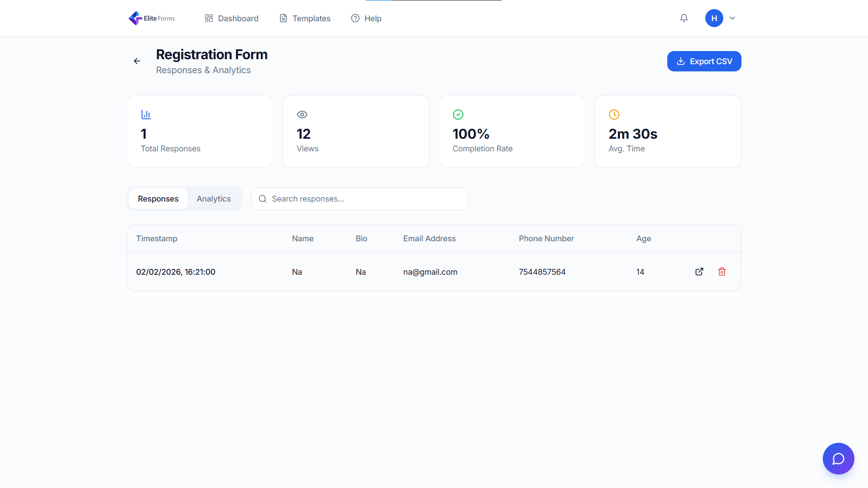The width and height of the screenshot is (868, 488).
Task: Click the checkmark icon on Completion Rate card
Action: 458,114
